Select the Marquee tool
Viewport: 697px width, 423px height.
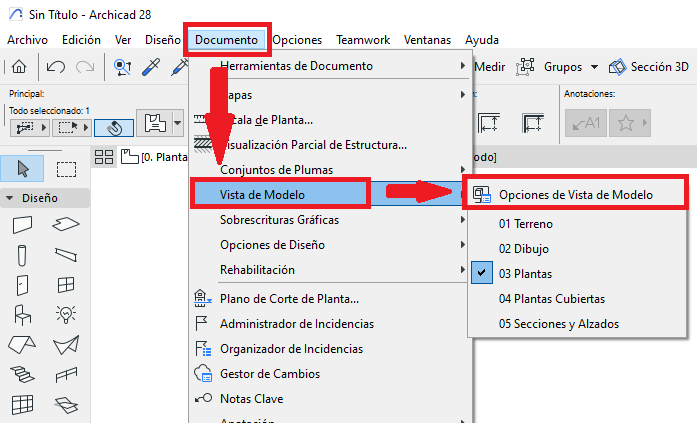click(x=66, y=168)
